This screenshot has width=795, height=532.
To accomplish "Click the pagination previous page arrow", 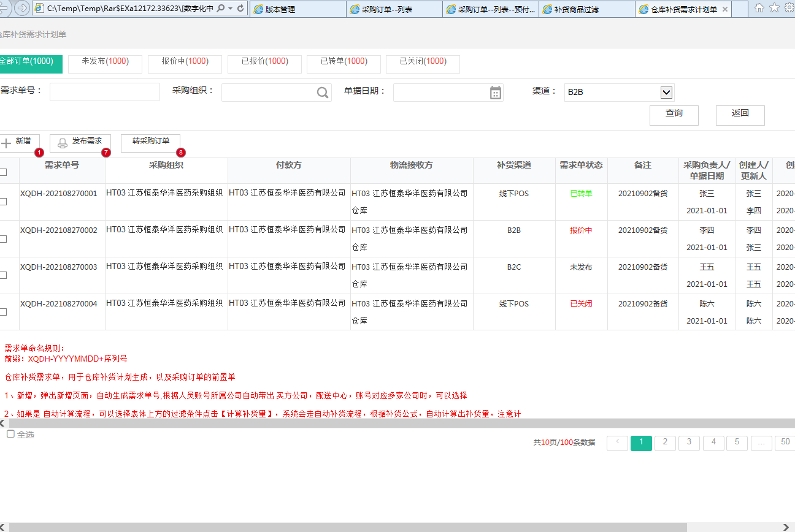I will click(x=617, y=443).
